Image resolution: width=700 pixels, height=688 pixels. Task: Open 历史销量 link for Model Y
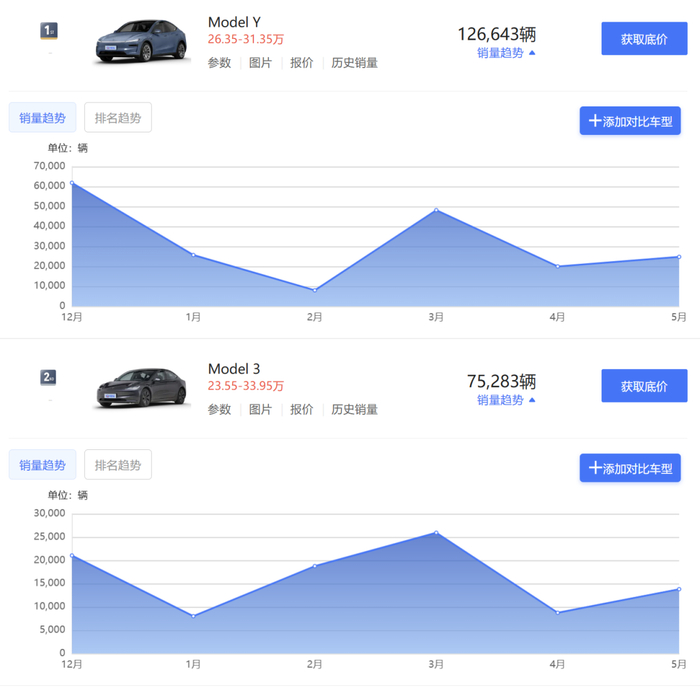tap(354, 63)
